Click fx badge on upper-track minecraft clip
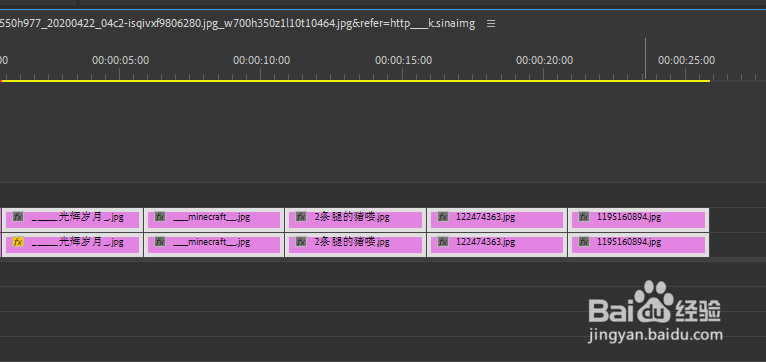 (x=160, y=216)
